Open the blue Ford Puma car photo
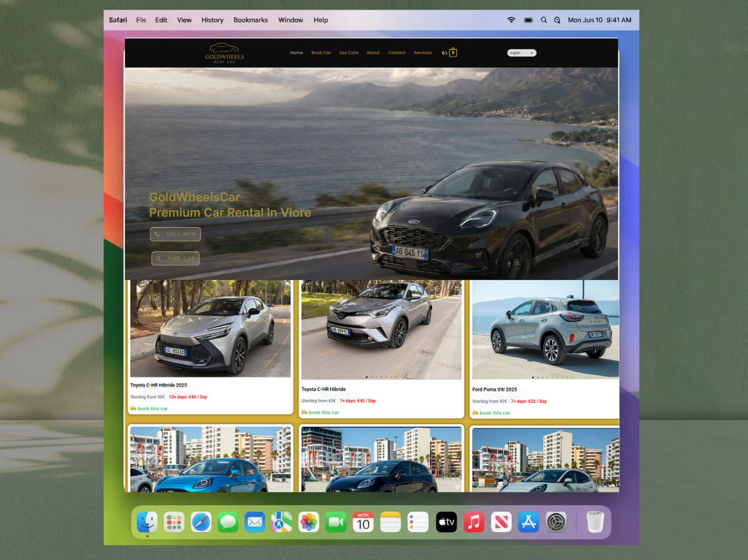 [x=211, y=459]
